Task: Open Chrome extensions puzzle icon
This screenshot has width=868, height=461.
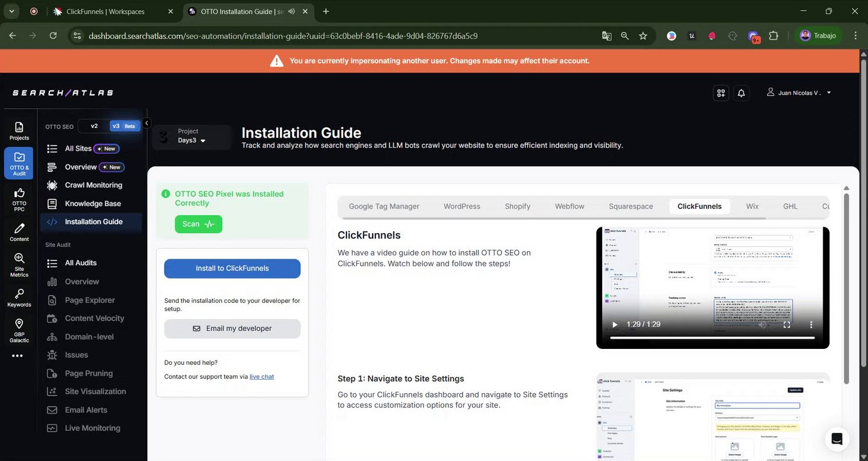Action: point(774,36)
